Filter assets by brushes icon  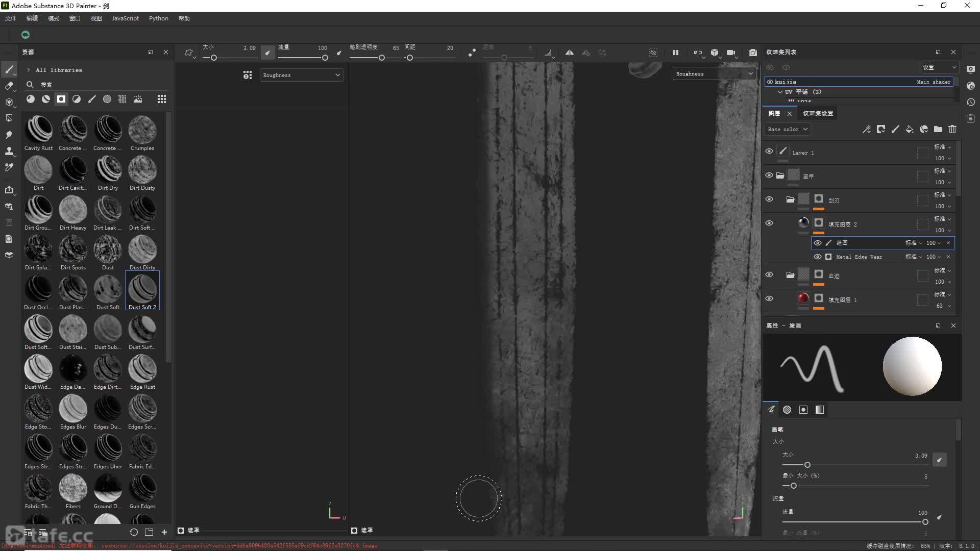(92, 99)
